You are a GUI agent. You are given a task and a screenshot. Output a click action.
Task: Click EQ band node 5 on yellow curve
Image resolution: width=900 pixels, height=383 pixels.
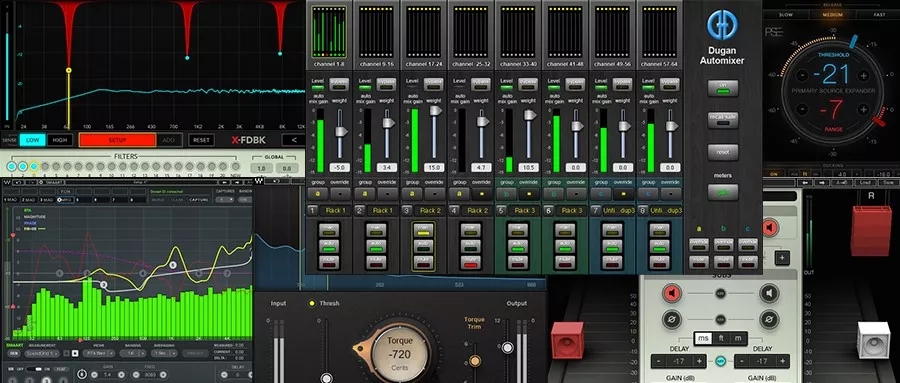click(173, 265)
